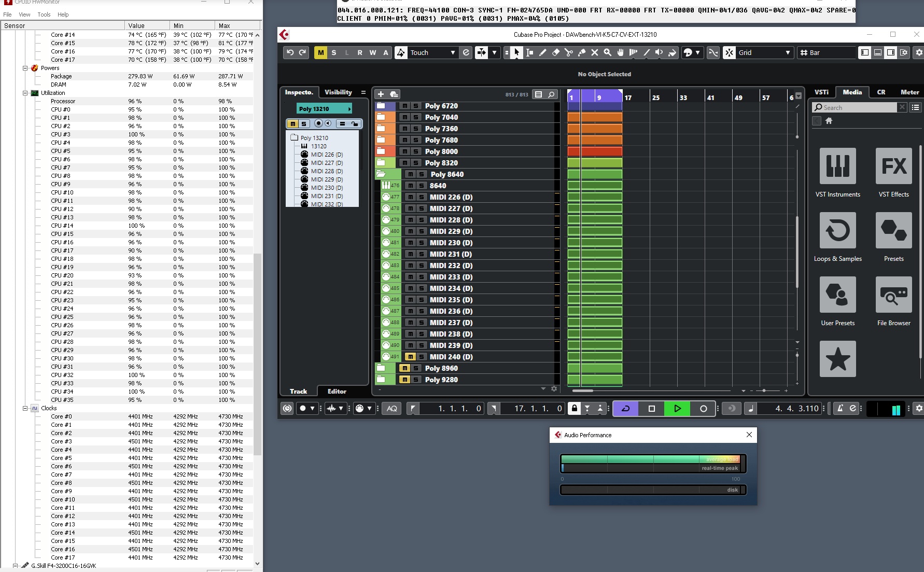
Task: Click the green Play transport button
Action: (677, 409)
